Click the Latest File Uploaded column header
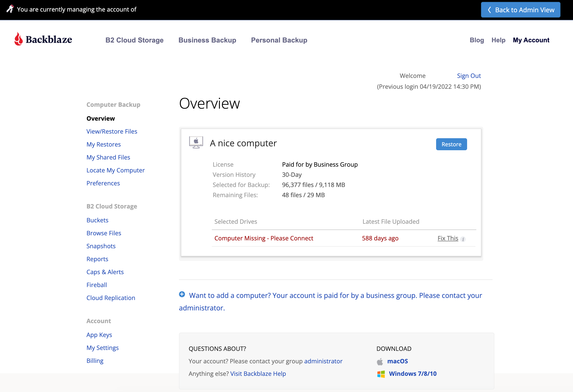This screenshot has width=573, height=392. [391, 221]
